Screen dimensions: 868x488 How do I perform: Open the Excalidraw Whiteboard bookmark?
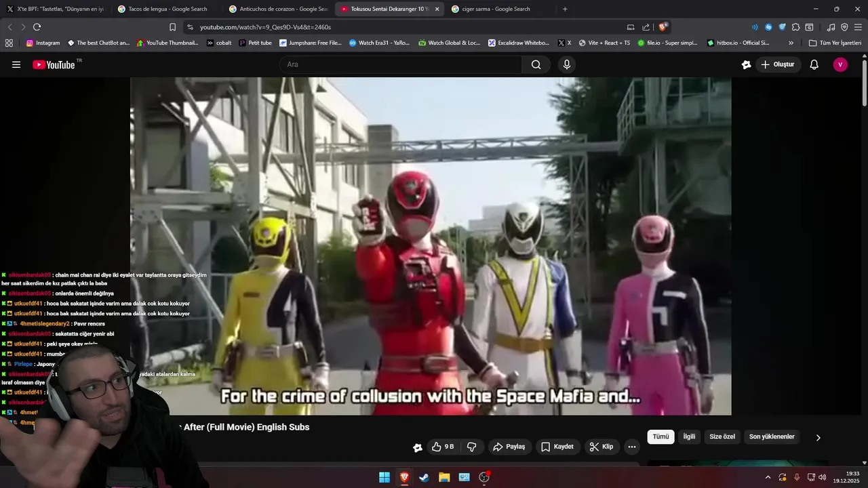tap(518, 43)
